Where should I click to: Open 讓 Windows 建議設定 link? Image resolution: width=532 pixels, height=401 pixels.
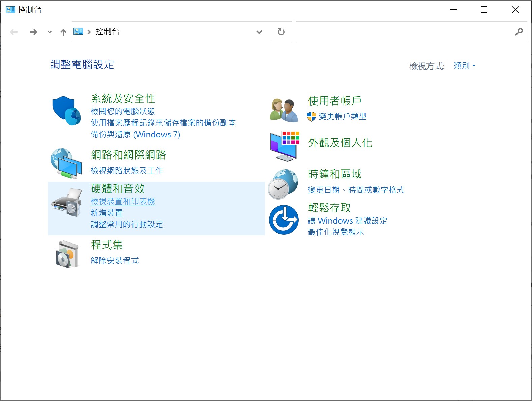coord(348,221)
